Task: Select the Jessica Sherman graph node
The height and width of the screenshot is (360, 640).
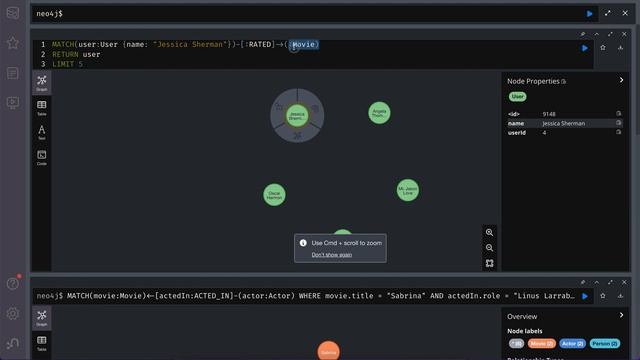Action: (297, 116)
